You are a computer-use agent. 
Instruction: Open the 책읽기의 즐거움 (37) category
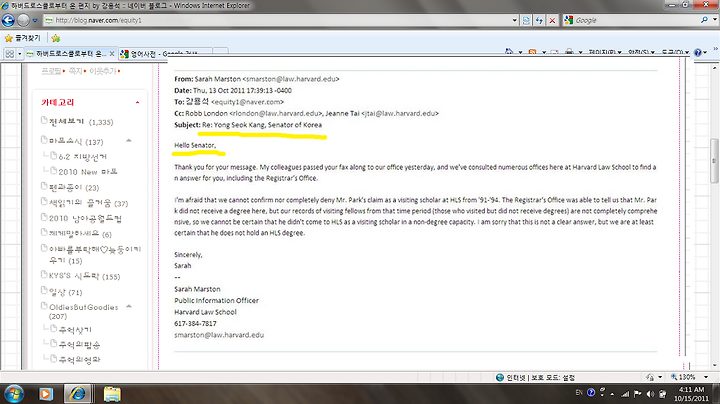89,203
